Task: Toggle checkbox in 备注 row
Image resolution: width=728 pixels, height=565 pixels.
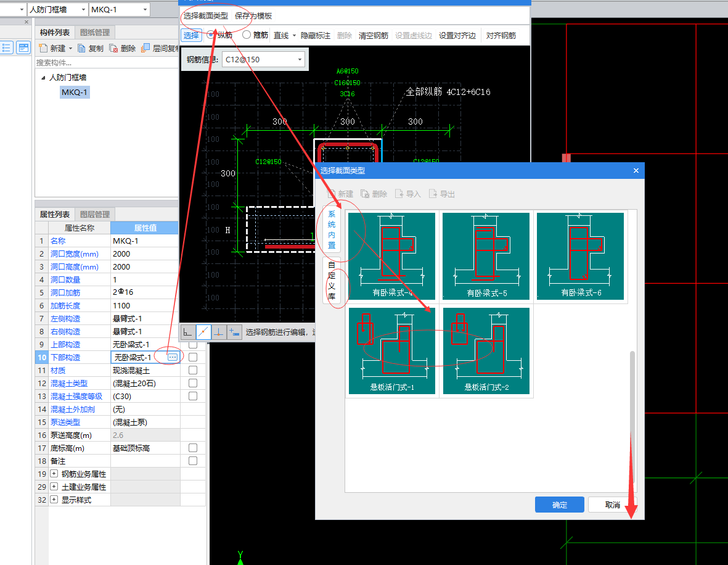Action: point(193,461)
